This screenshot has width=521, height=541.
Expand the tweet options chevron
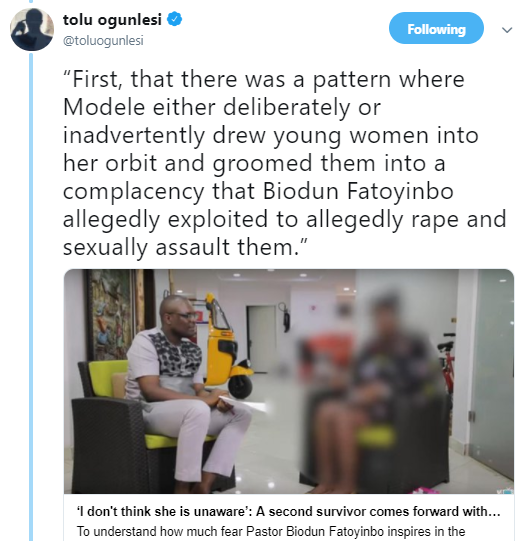tap(507, 30)
